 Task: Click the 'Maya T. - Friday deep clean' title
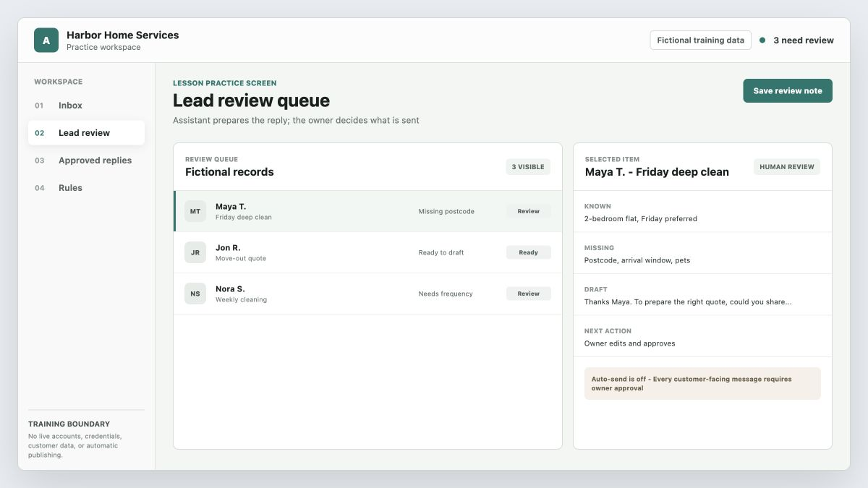click(657, 172)
